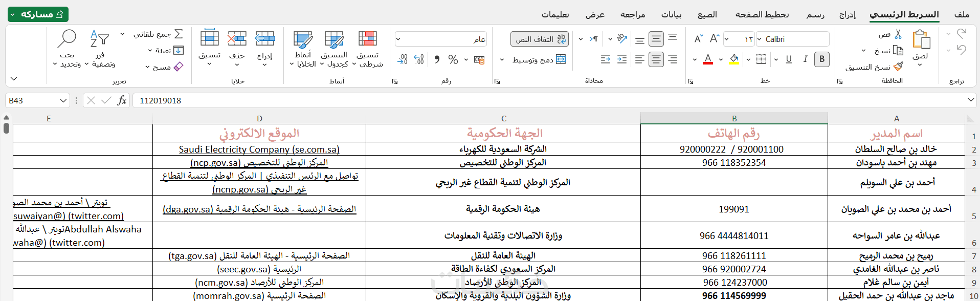Open the Merge & Center dropdown arrow
This screenshot has width=980, height=301.
click(x=502, y=60)
